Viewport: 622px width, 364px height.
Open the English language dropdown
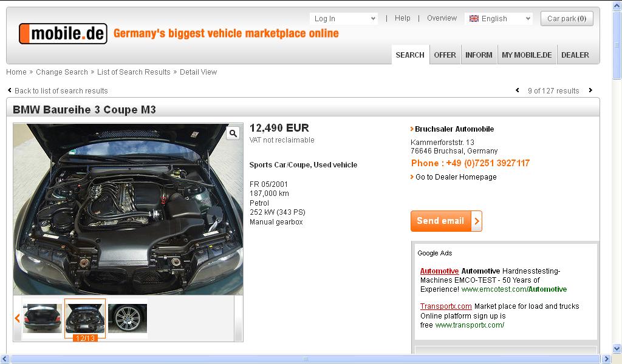click(499, 19)
